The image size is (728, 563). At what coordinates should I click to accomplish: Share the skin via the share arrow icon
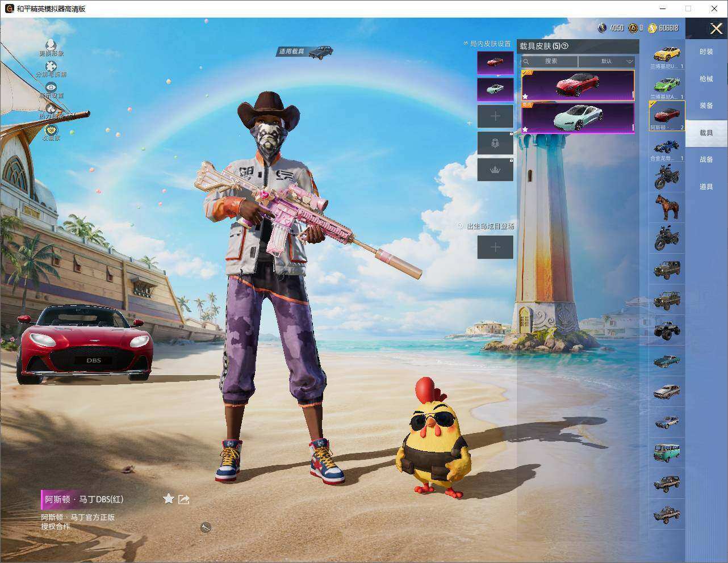[184, 499]
